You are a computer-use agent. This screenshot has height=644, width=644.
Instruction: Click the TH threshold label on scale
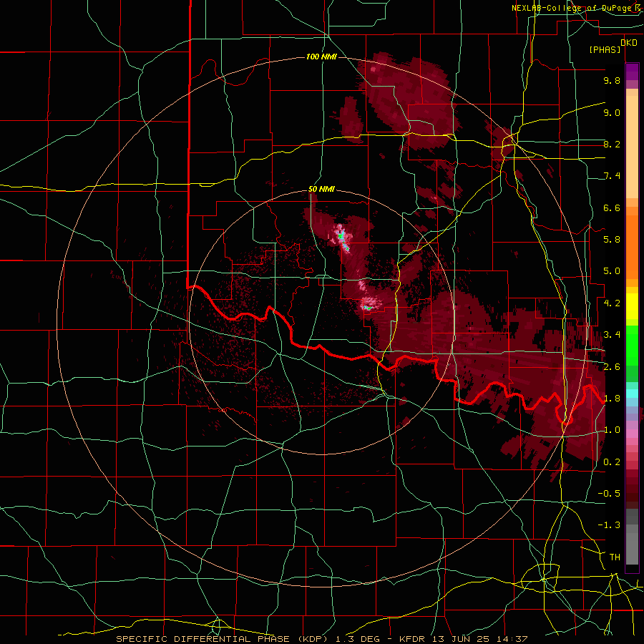pyautogui.click(x=615, y=557)
